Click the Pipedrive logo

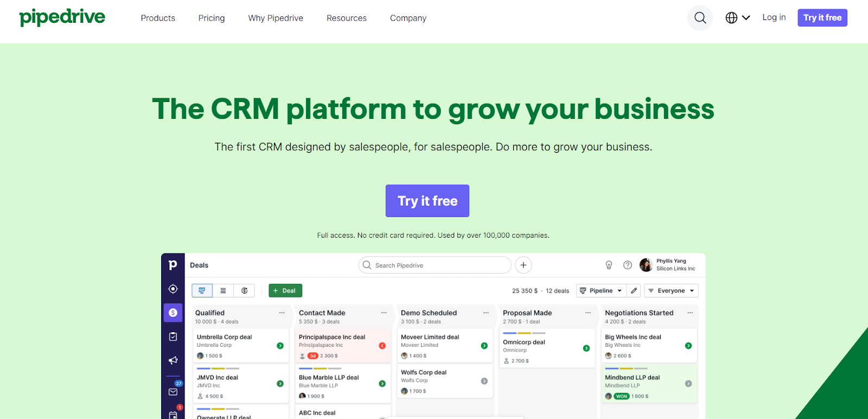(x=62, y=17)
